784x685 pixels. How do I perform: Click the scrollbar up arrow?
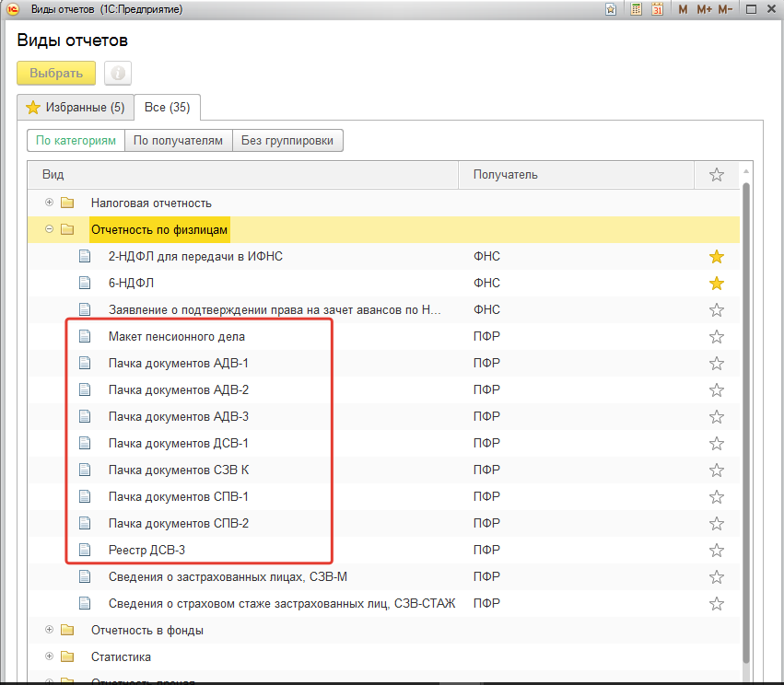coord(746,171)
